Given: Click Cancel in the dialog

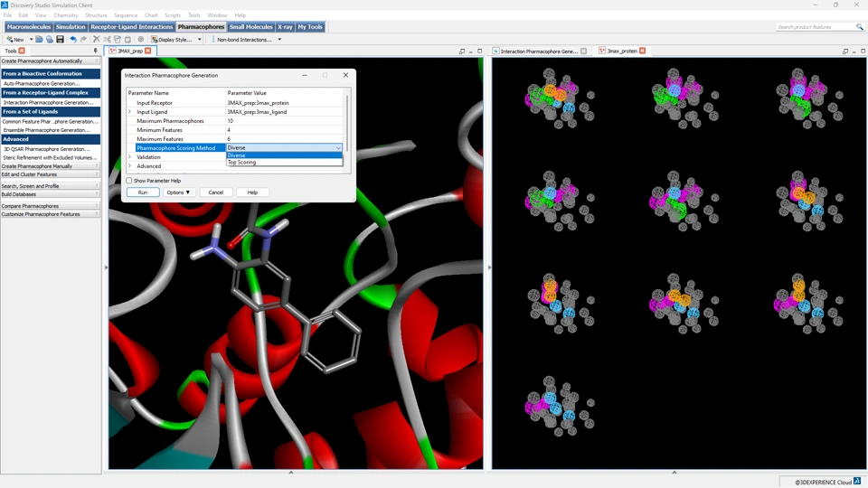Looking at the screenshot, I should click(215, 192).
